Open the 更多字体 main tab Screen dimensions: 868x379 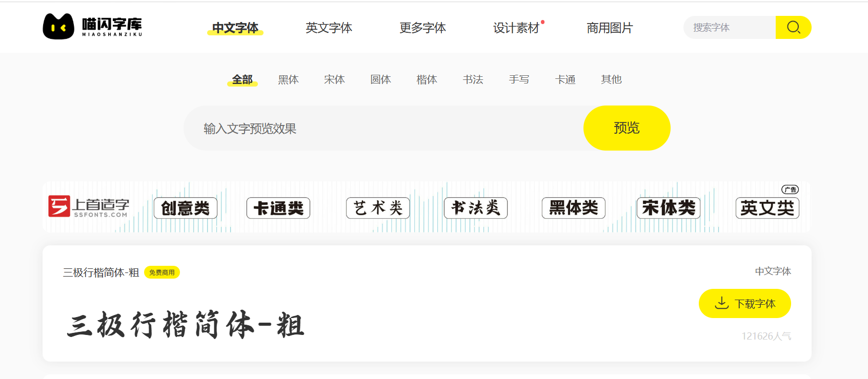click(422, 28)
